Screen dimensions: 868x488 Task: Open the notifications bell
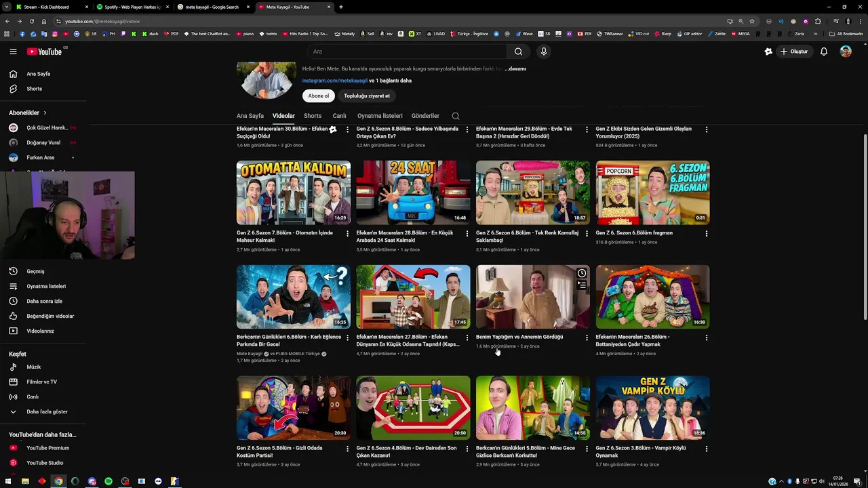pyautogui.click(x=824, y=52)
